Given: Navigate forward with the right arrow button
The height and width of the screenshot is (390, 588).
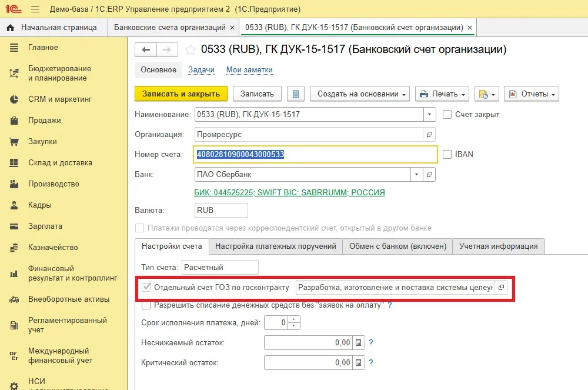Looking at the screenshot, I should click(167, 49).
